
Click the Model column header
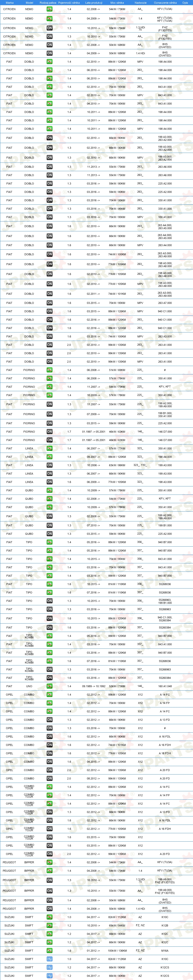coord(29,3)
